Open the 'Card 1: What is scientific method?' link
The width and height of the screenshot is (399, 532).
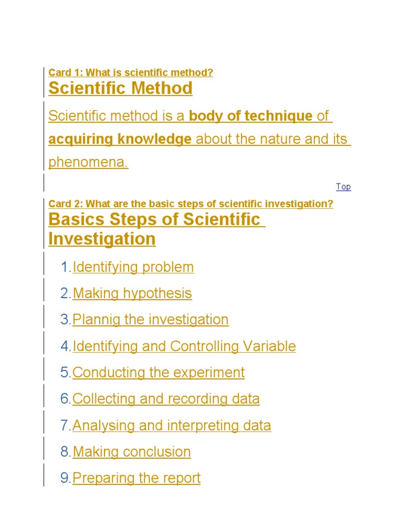pos(130,72)
